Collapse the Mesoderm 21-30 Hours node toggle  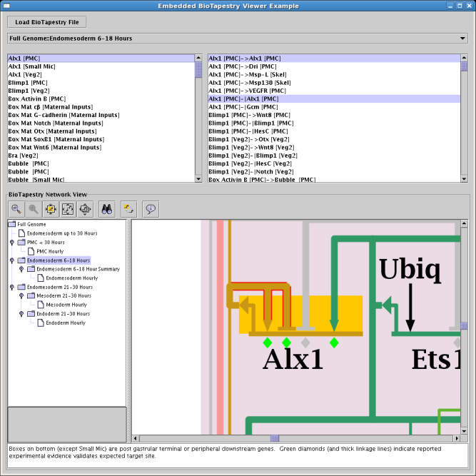21,295
